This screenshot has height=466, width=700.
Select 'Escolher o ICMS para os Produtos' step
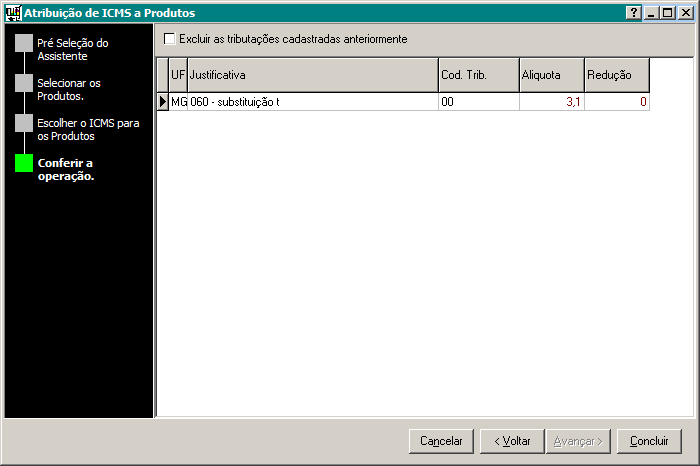[x=88, y=129]
